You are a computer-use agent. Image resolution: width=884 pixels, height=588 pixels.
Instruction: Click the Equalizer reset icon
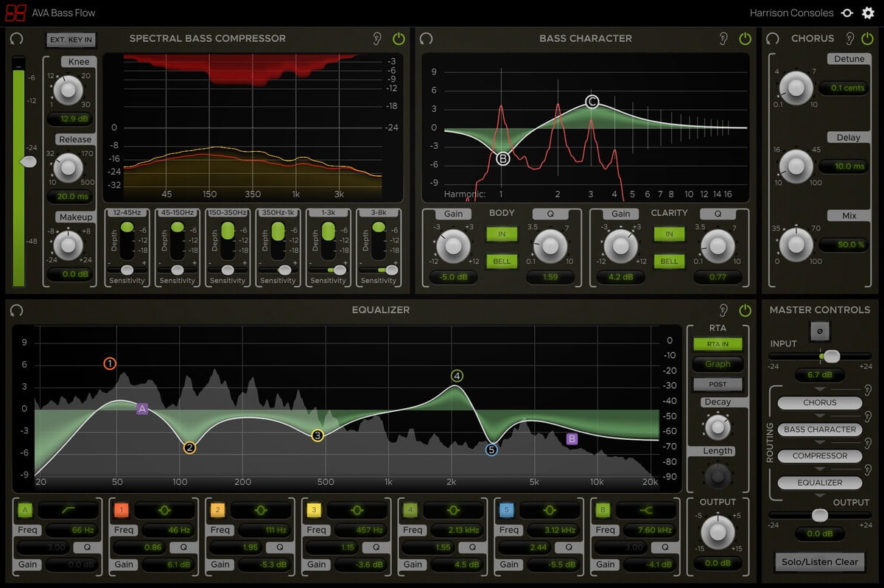pos(16,310)
